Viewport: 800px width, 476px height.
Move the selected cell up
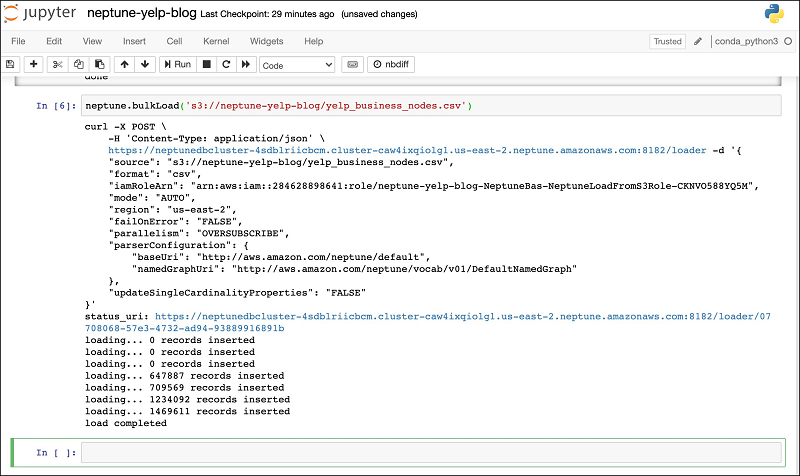[124, 64]
